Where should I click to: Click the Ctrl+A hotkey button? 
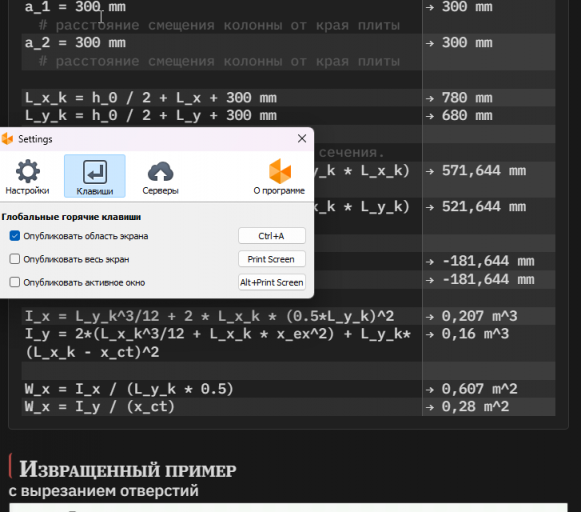[x=272, y=236]
